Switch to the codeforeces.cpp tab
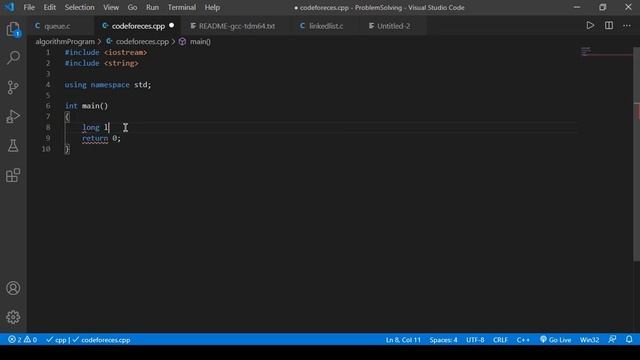This screenshot has width=640, height=360. pos(138,26)
